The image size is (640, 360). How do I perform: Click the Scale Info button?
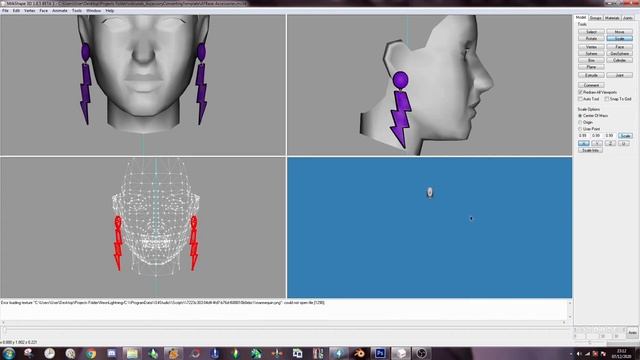[x=590, y=150]
